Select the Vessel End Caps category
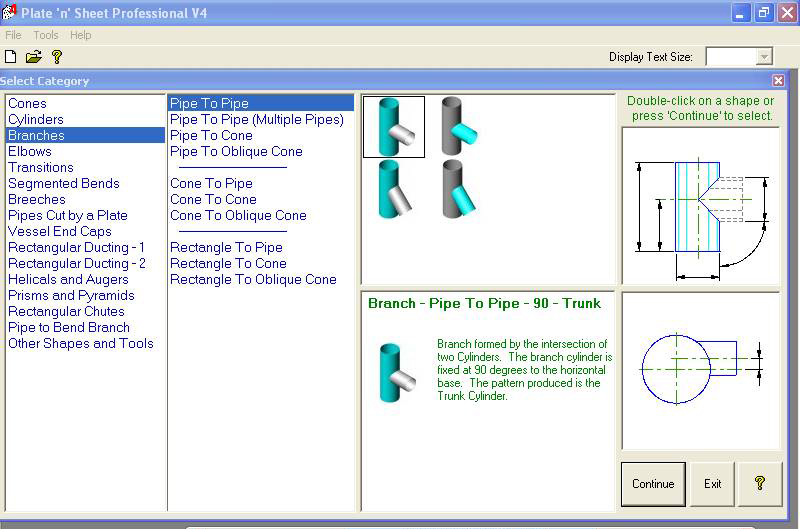This screenshot has height=529, width=800. point(85,231)
